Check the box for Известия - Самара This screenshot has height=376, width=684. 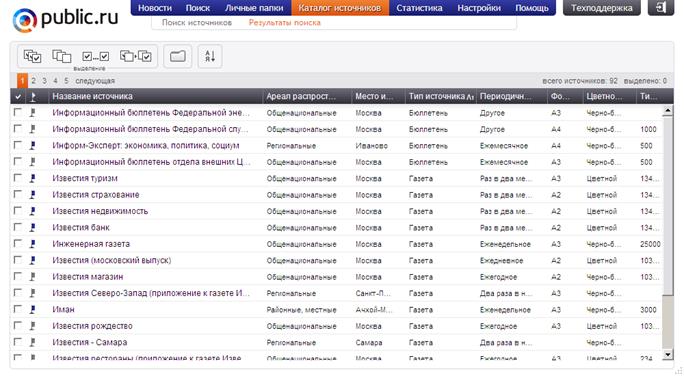click(x=17, y=342)
